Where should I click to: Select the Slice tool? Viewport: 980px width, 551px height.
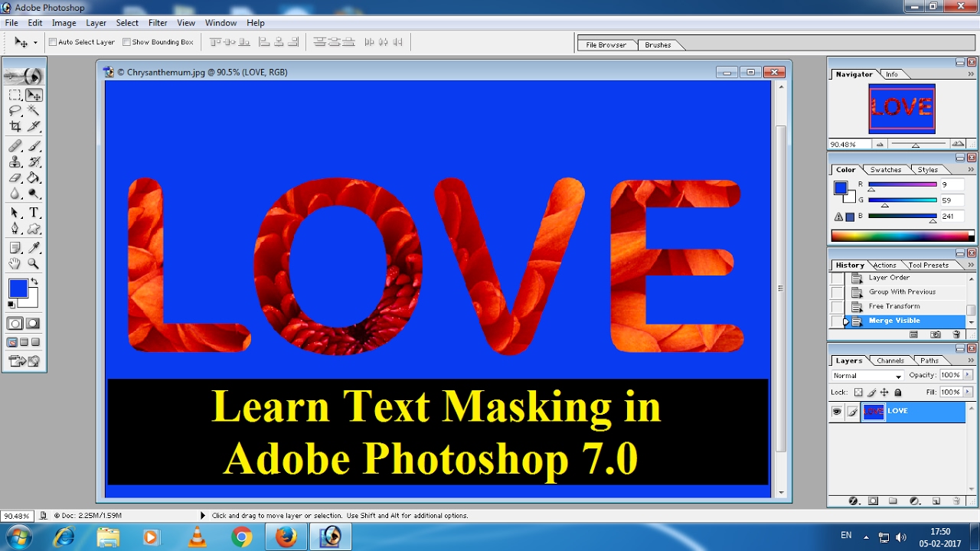(34, 126)
